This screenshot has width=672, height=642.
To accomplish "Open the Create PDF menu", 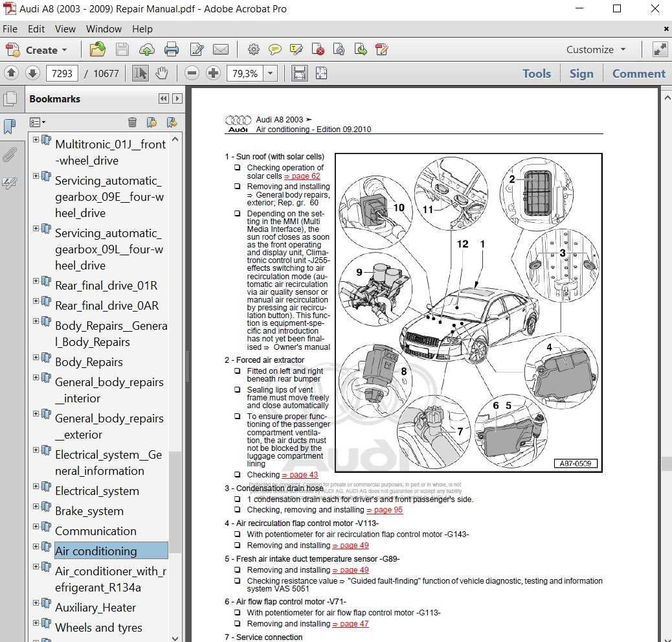I will (x=37, y=50).
